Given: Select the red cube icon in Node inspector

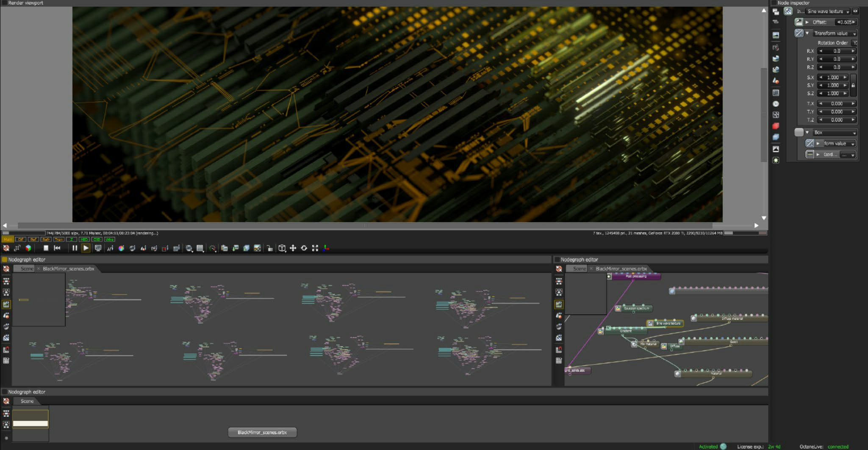Looking at the screenshot, I should [x=776, y=126].
